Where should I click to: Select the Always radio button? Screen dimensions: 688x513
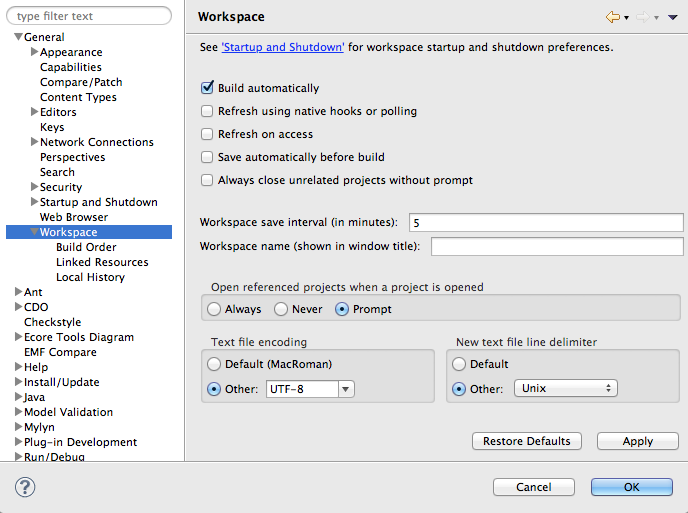tap(214, 309)
